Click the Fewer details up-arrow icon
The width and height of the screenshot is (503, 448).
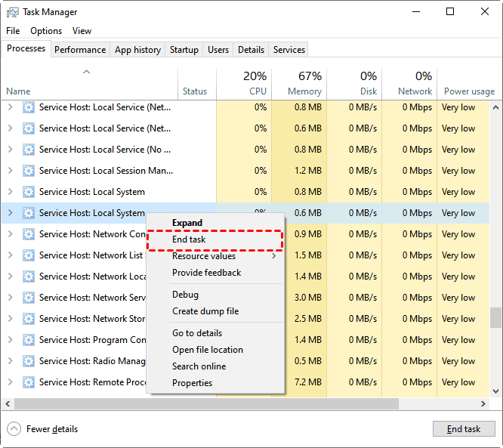click(x=14, y=429)
